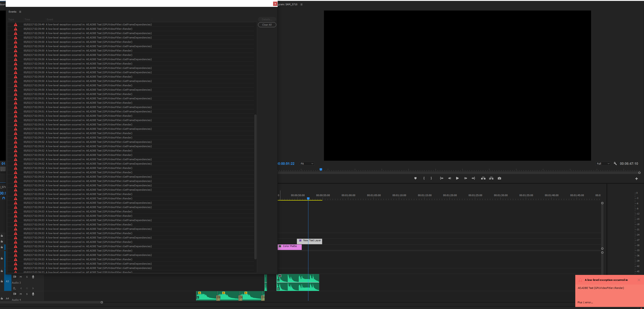The height and width of the screenshot is (309, 644).
Task: Step forward one frame
Action: point(466,178)
